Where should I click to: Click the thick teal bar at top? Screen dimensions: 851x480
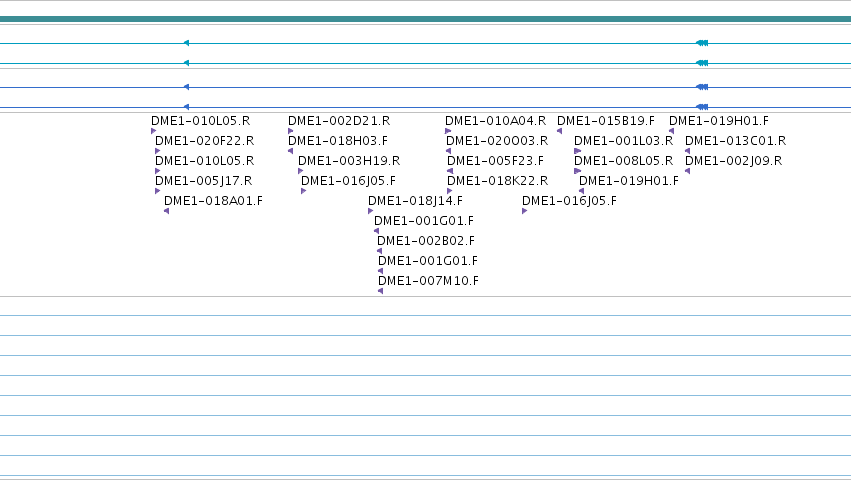point(426,19)
